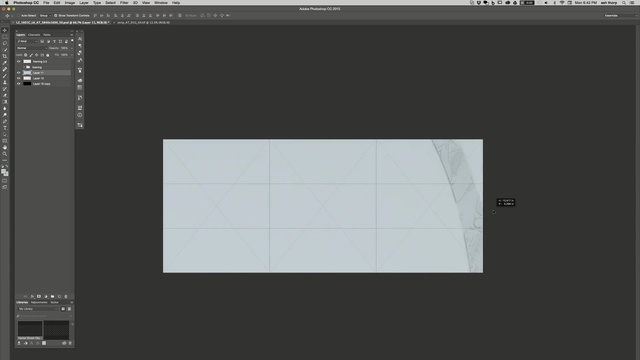Select the History Brush tool
The image size is (640, 360).
pos(5,89)
